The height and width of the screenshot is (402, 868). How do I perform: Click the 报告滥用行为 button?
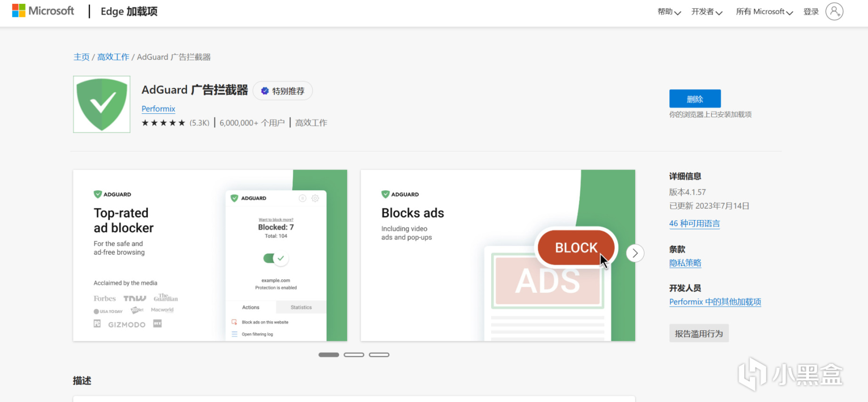[x=699, y=333]
